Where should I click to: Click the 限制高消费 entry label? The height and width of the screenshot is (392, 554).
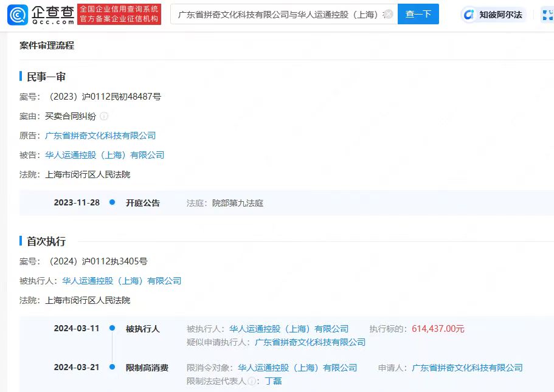pos(147,368)
